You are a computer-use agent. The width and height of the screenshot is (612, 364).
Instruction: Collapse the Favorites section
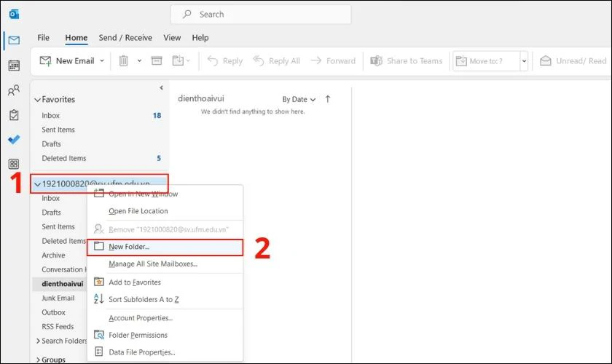pyautogui.click(x=37, y=100)
